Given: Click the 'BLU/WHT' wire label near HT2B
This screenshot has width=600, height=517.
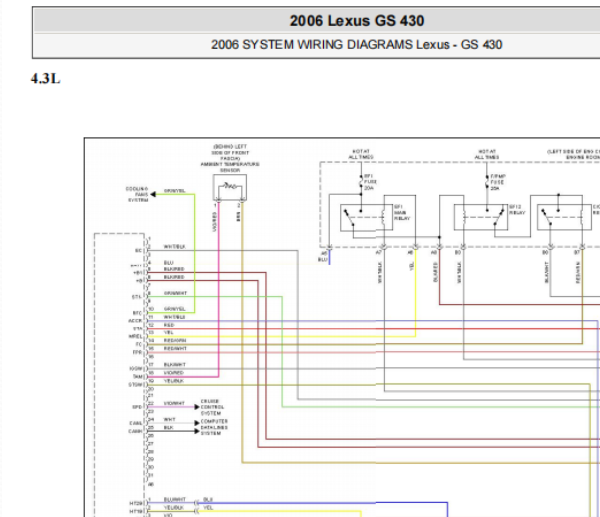Looking at the screenshot, I should pos(174,500).
